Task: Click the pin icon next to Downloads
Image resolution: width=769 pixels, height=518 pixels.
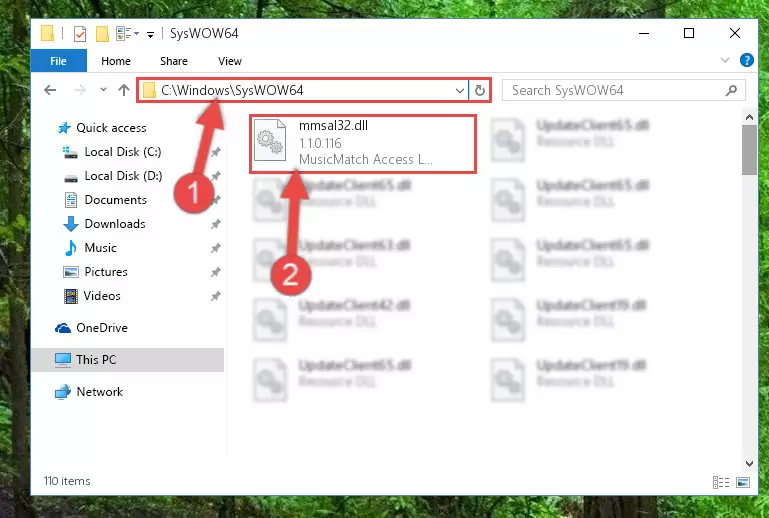Action: tap(216, 224)
